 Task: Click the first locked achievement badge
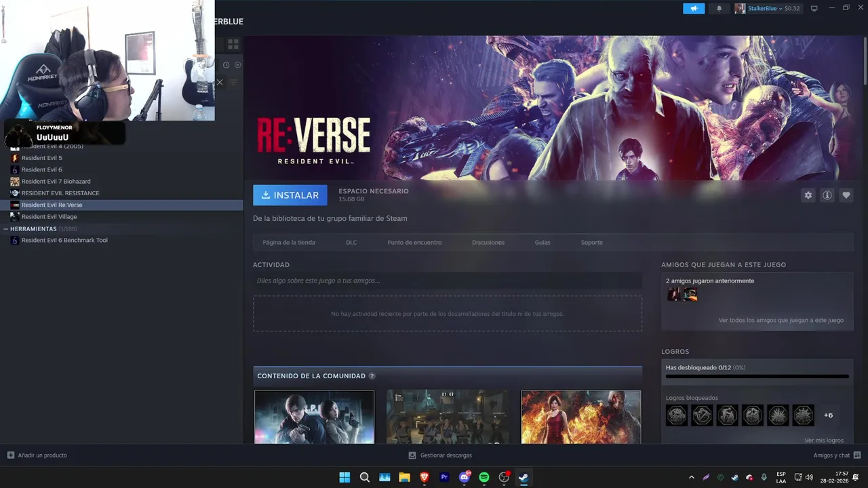(x=677, y=415)
